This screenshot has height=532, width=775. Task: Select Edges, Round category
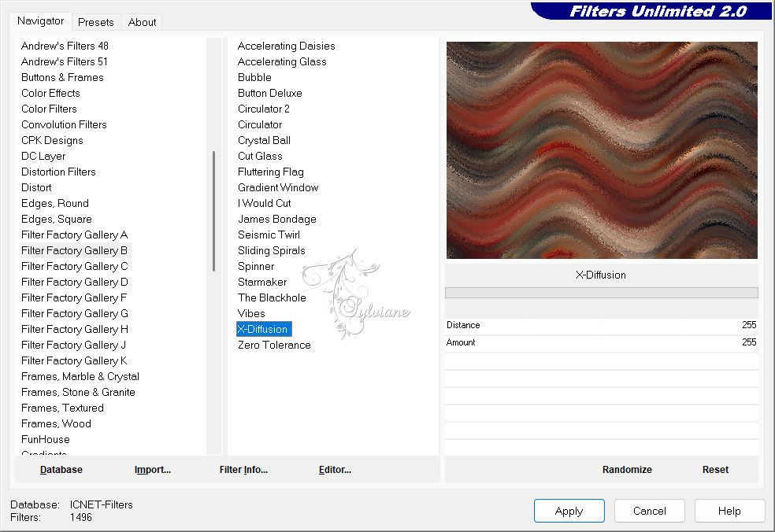click(55, 204)
